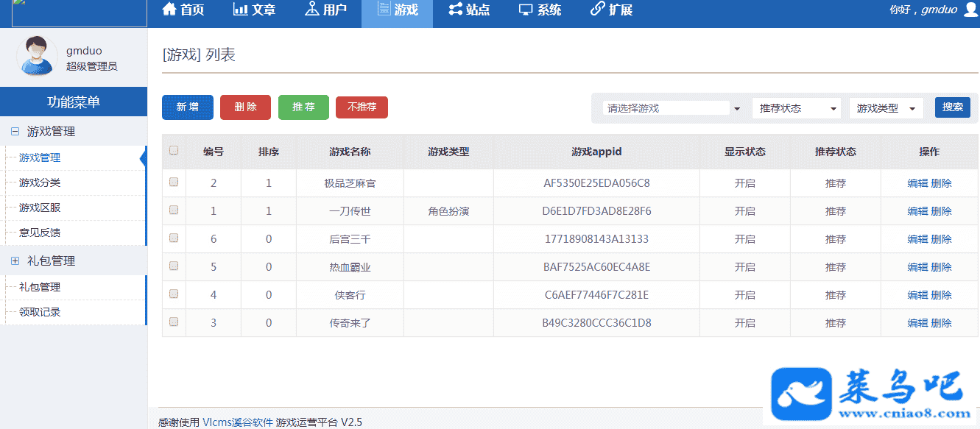Check the box for 极品芝麻官 row
This screenshot has width=980, height=429.
tap(174, 182)
